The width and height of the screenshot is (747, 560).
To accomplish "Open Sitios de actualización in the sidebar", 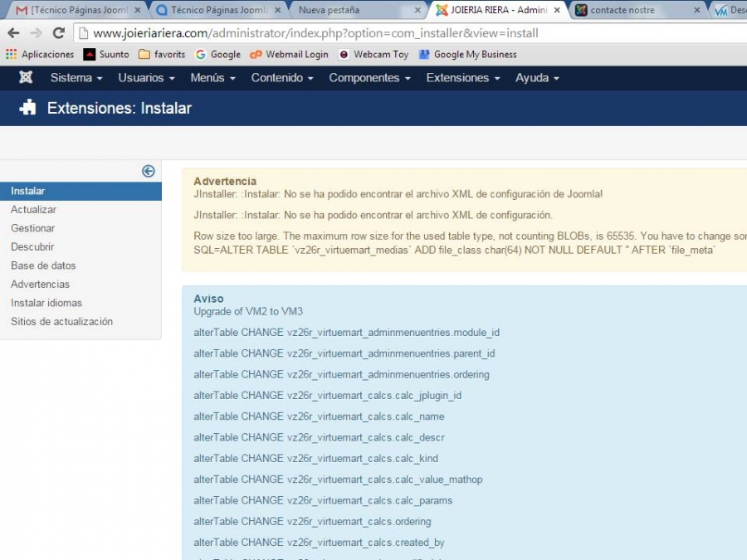I will pos(62,321).
